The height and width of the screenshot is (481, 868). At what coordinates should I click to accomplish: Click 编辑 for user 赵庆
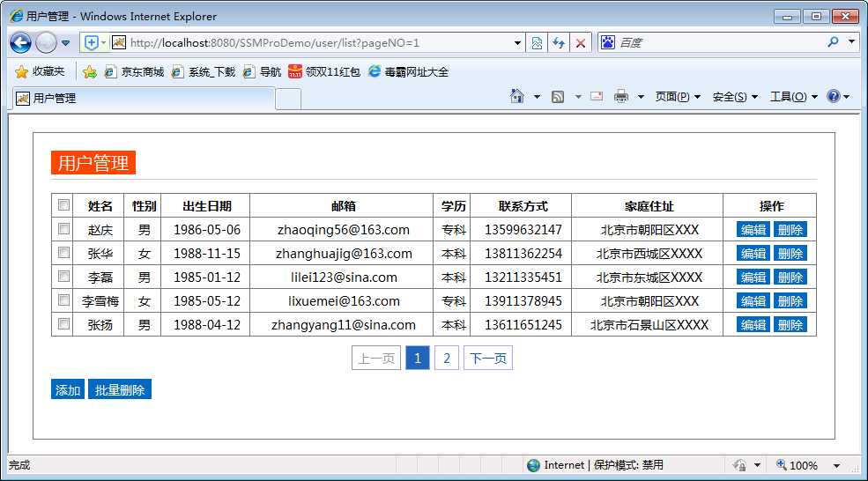753,230
